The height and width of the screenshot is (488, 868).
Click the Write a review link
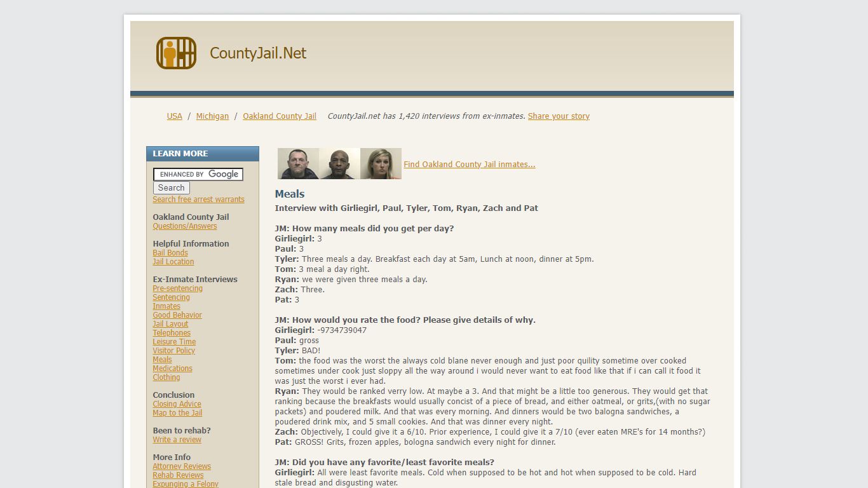(x=177, y=440)
